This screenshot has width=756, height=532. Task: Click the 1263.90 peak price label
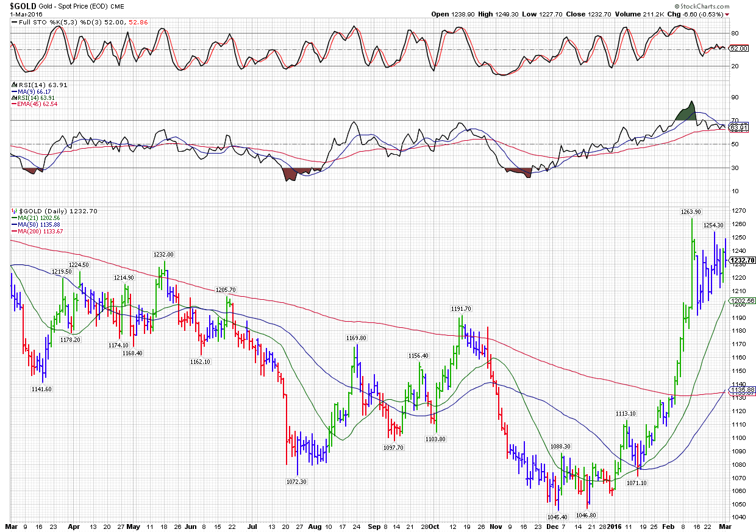[x=691, y=211]
